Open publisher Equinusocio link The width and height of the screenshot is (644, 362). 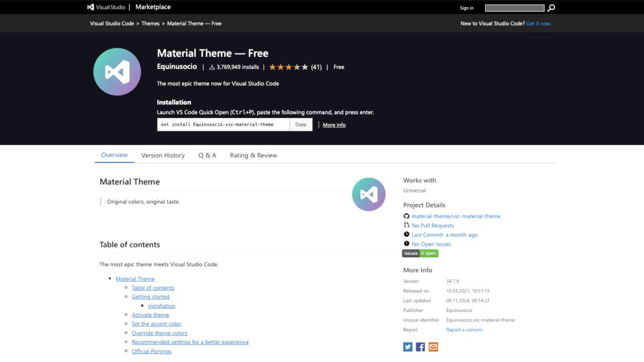177,66
